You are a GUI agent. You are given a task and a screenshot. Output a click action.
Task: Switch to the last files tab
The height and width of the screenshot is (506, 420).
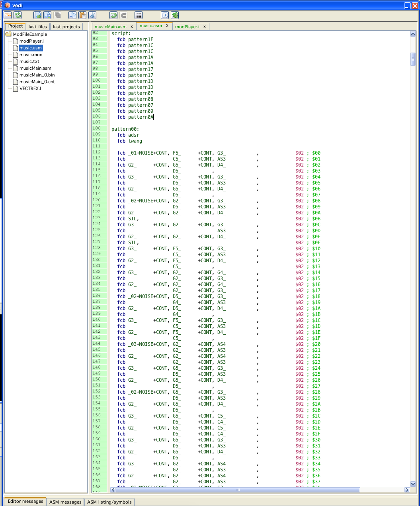point(37,27)
